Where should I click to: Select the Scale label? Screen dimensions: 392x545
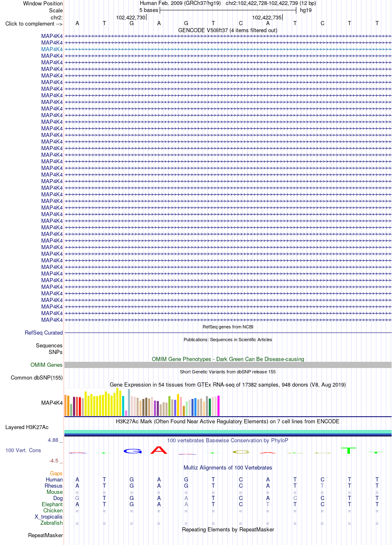point(56,10)
